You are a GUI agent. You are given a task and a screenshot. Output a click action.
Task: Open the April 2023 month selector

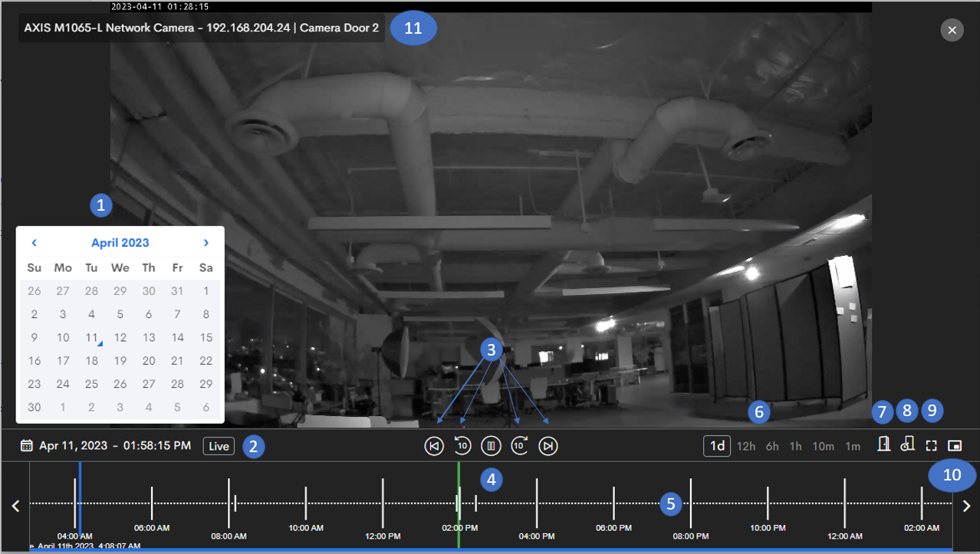click(x=120, y=242)
